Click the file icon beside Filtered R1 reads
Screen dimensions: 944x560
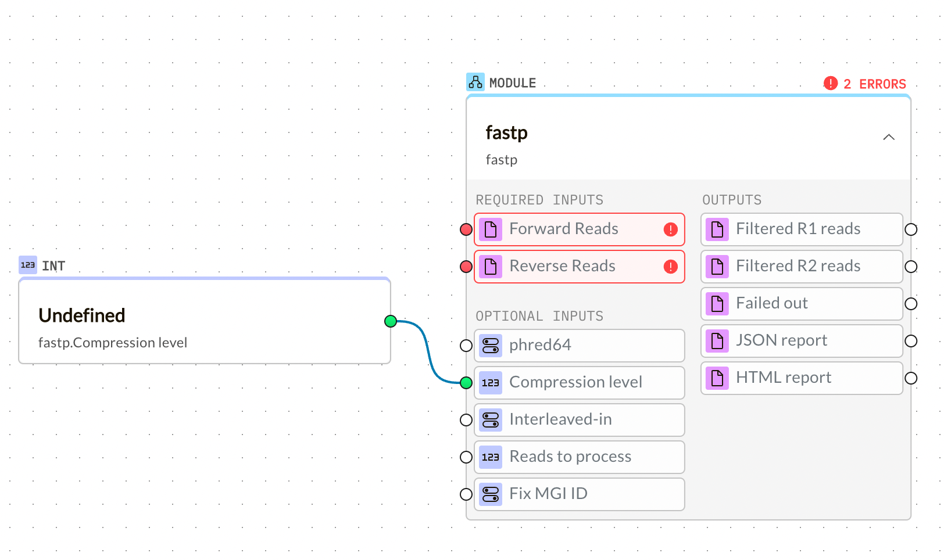[717, 229]
